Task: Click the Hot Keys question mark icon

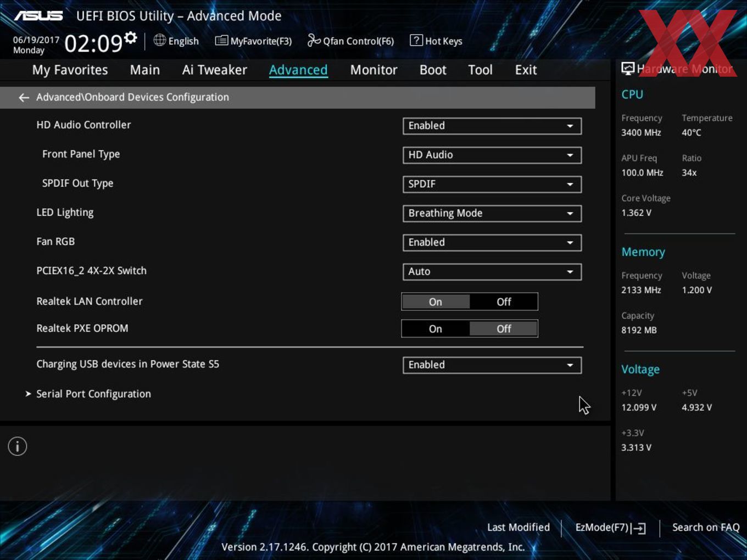Action: click(x=416, y=40)
